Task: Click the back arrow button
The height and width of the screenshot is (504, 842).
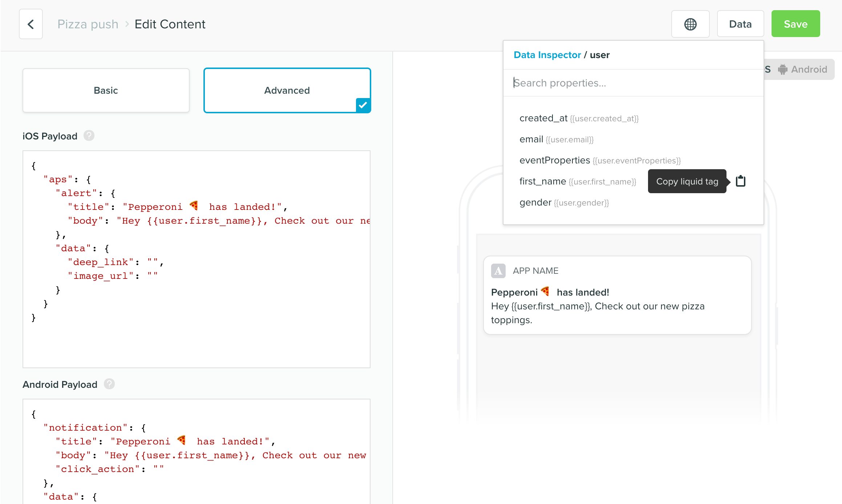Action: [31, 24]
